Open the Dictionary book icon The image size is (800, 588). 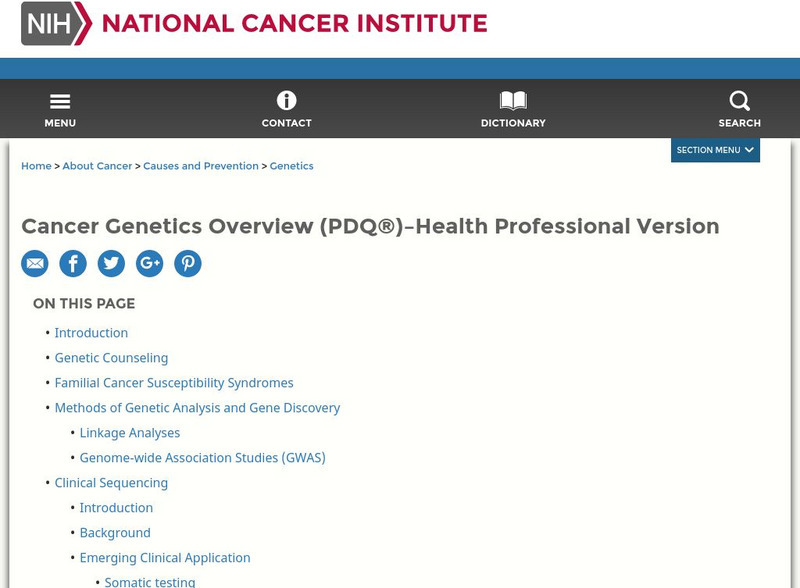pos(513,101)
